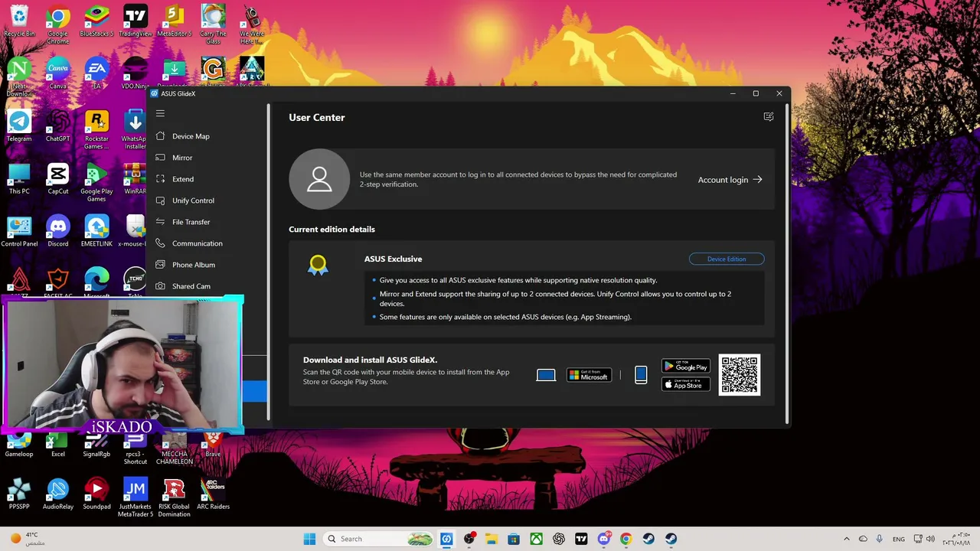The height and width of the screenshot is (551, 980).
Task: Click the feedback icon beside User Center
Action: [769, 117]
